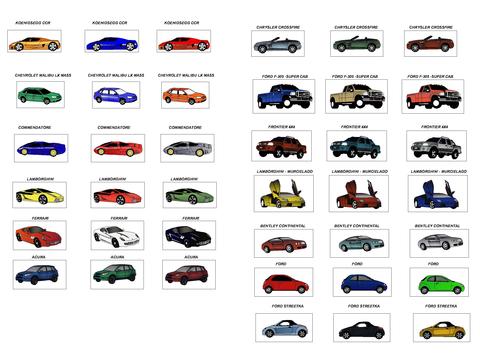Pick the green Acura car thumbnail
The image size is (480, 360).
tap(117, 275)
